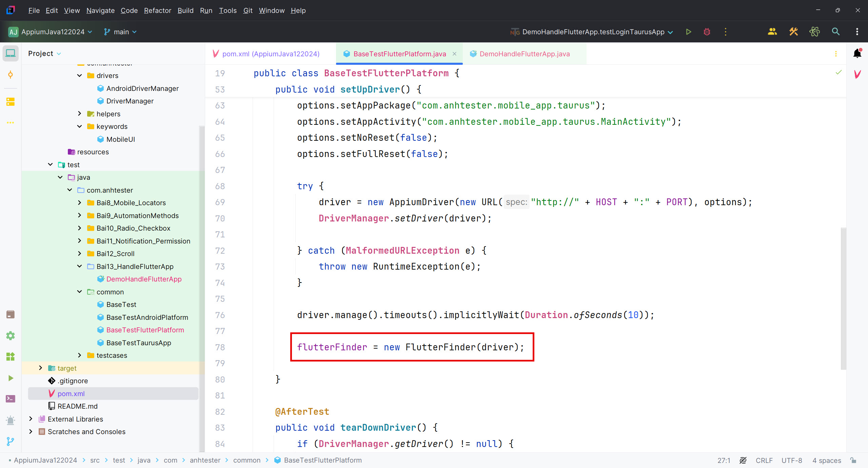This screenshot has width=868, height=468.
Task: Open the Refactor menu
Action: pos(157,11)
